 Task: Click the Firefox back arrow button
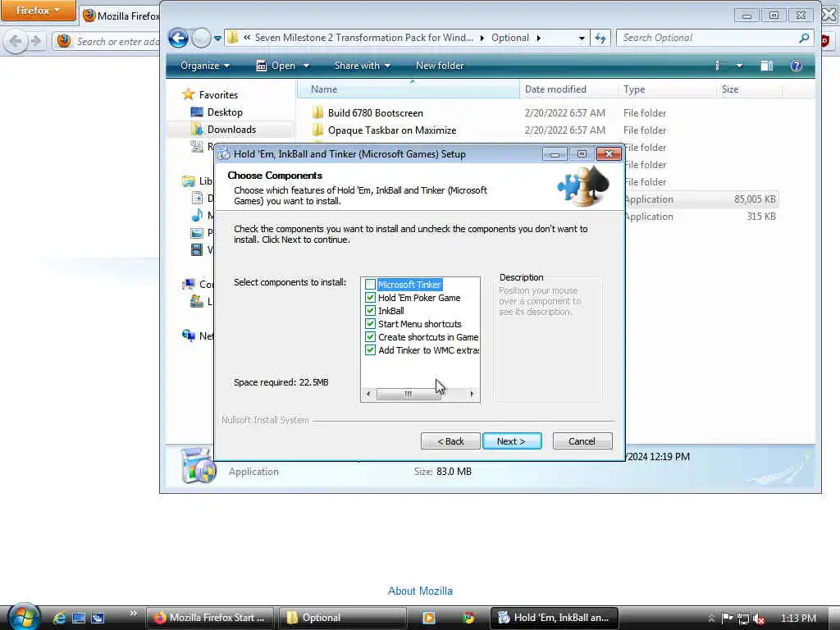click(x=16, y=41)
